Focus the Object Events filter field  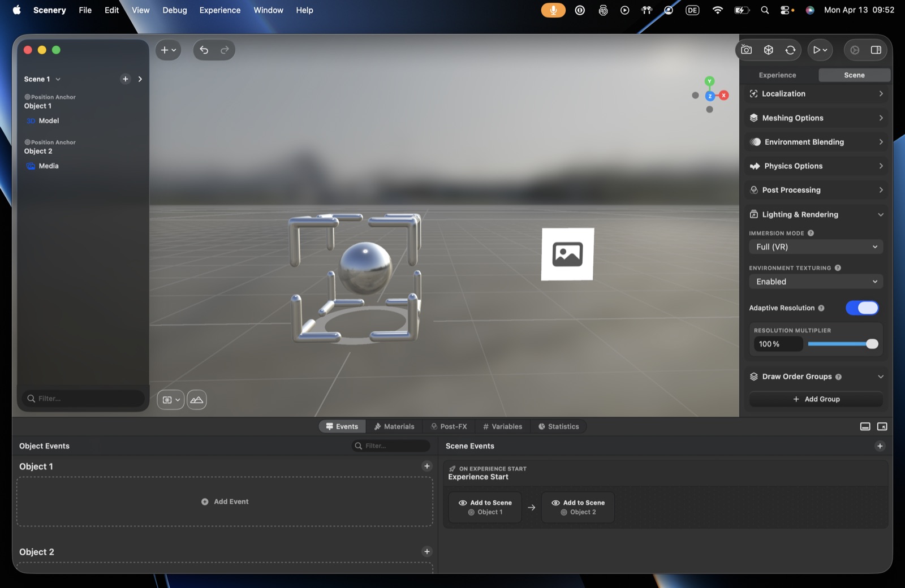(x=391, y=446)
